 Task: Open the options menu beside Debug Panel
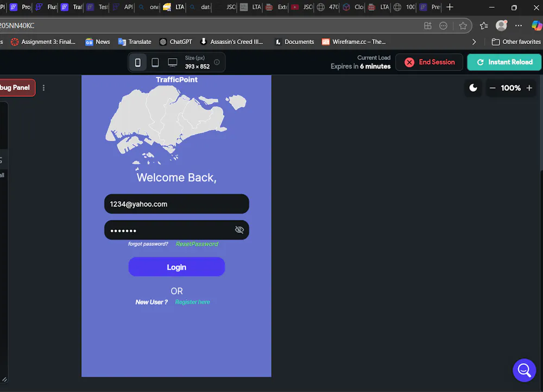43,87
